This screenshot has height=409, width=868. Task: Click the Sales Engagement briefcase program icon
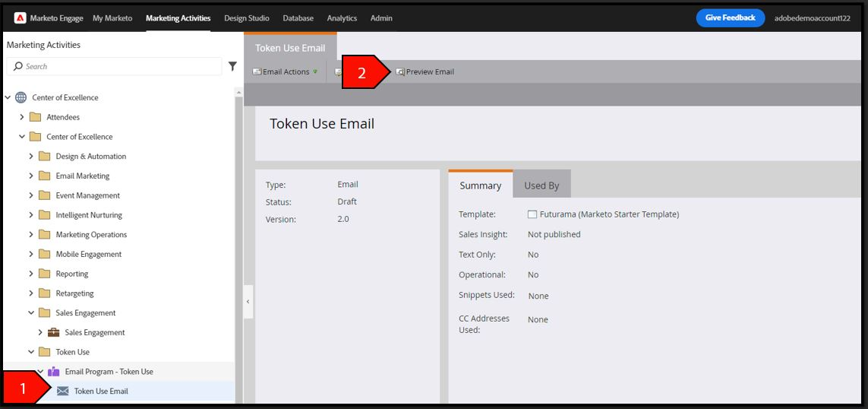[x=54, y=332]
